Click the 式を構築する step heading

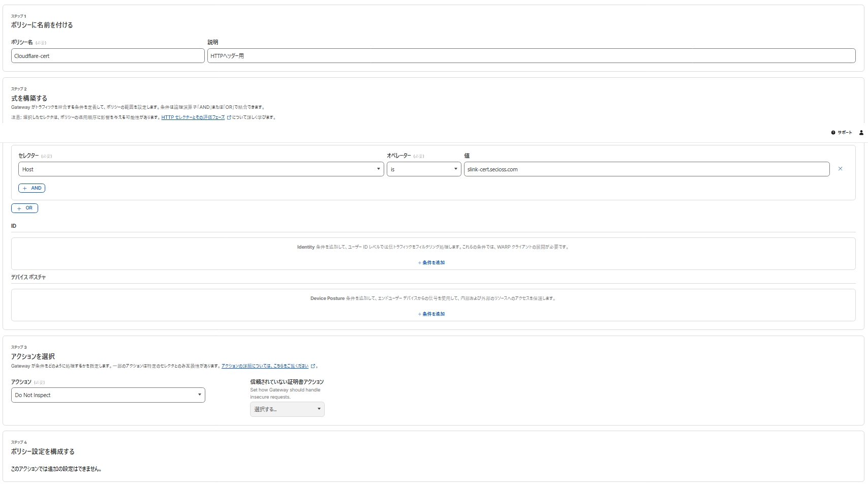[29, 98]
